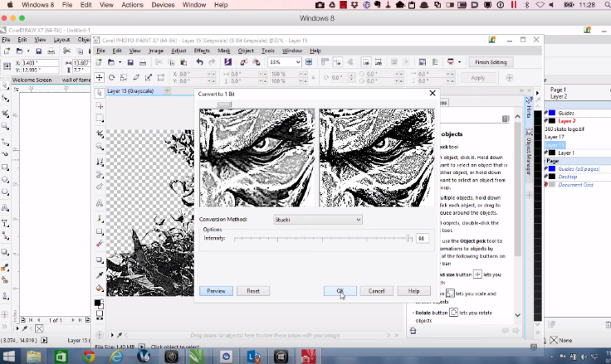The image size is (611, 364).
Task: Switch to the Layer 15 (Grayscale) document tab
Action: click(x=130, y=90)
